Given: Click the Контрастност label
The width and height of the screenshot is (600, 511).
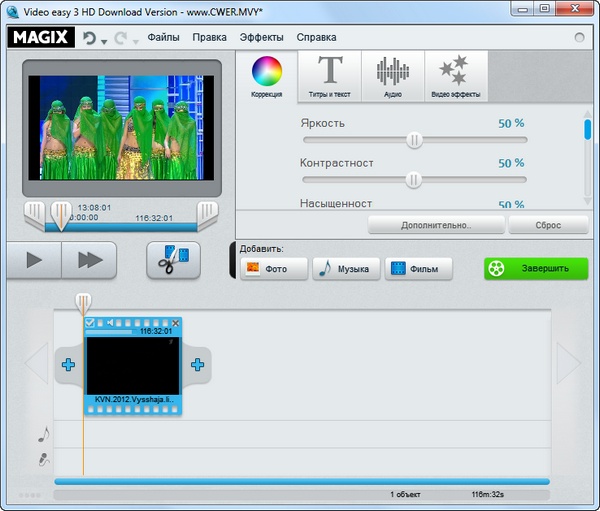Looking at the screenshot, I should pyautogui.click(x=337, y=163).
